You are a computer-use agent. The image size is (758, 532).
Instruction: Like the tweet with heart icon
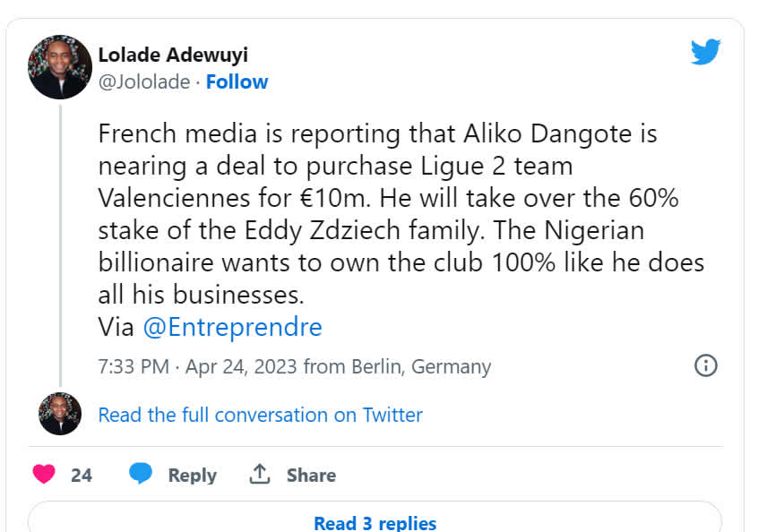[44, 475]
